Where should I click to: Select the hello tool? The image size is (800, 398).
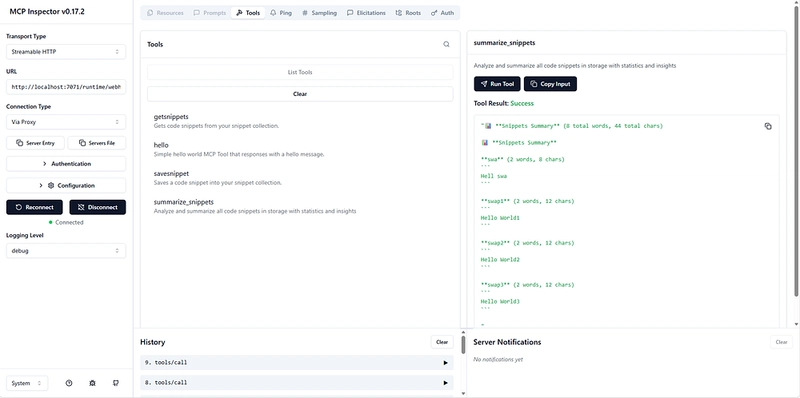pyautogui.click(x=300, y=149)
